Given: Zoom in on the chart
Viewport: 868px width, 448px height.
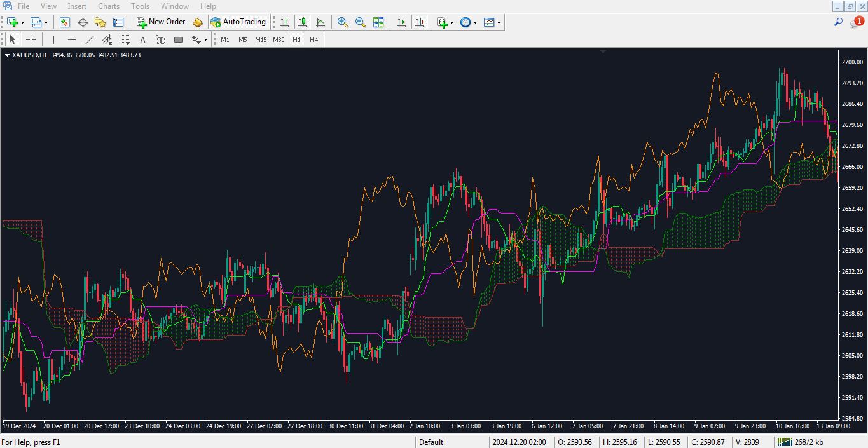Looking at the screenshot, I should coord(343,22).
